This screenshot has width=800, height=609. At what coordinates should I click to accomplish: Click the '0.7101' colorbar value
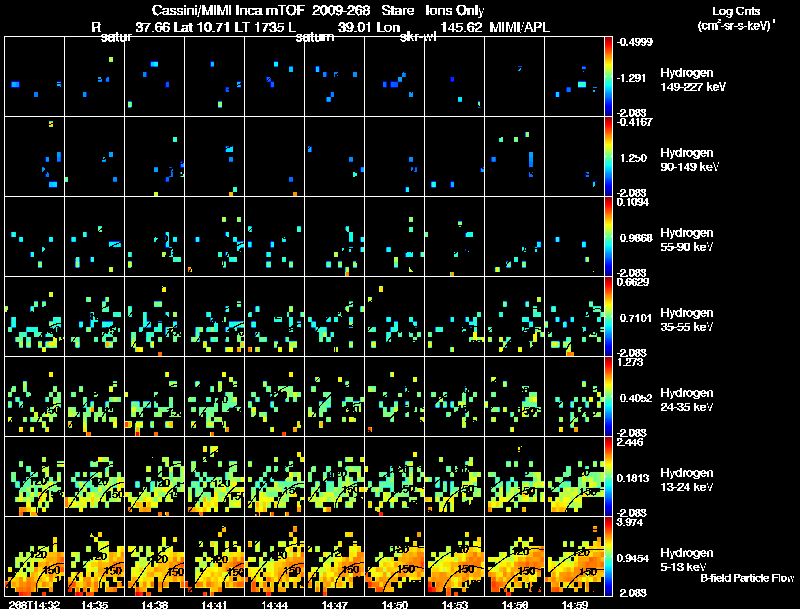coord(636,318)
